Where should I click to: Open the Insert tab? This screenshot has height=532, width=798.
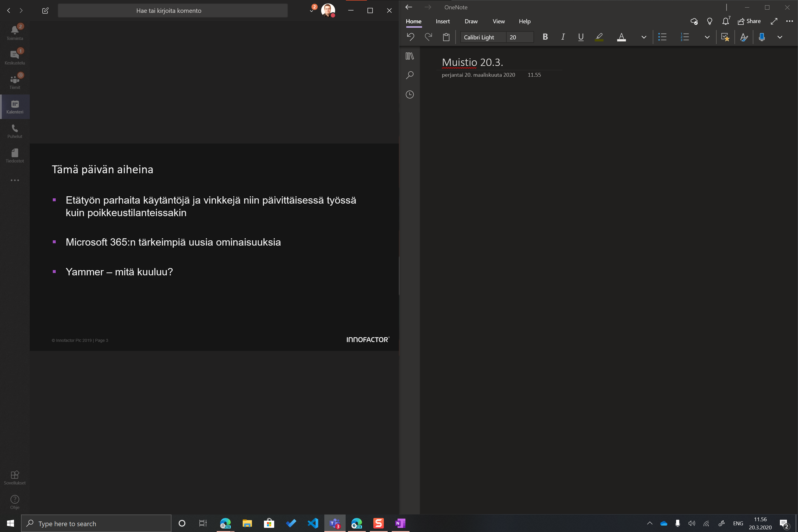coord(442,21)
